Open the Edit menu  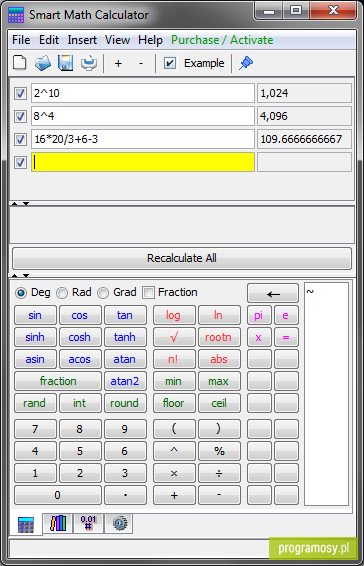click(x=49, y=40)
